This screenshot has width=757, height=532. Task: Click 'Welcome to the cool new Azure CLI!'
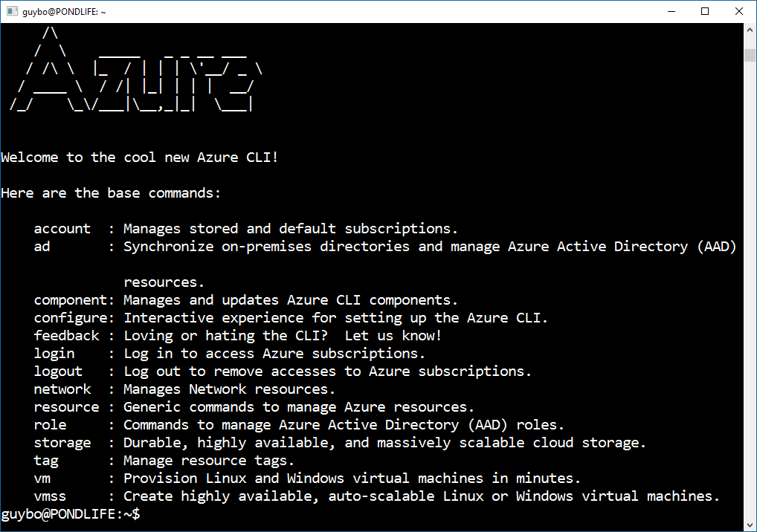click(x=140, y=158)
